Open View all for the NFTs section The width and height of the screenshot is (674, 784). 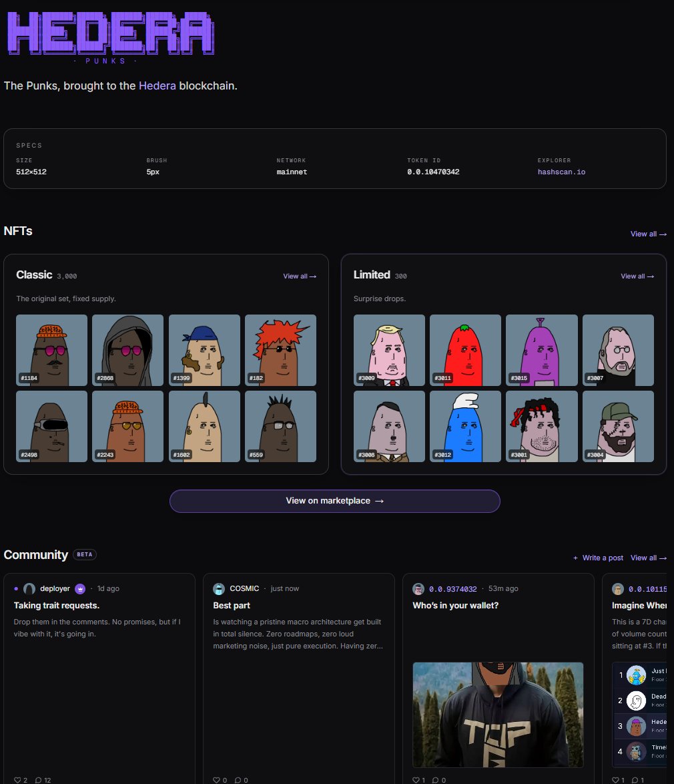(648, 234)
